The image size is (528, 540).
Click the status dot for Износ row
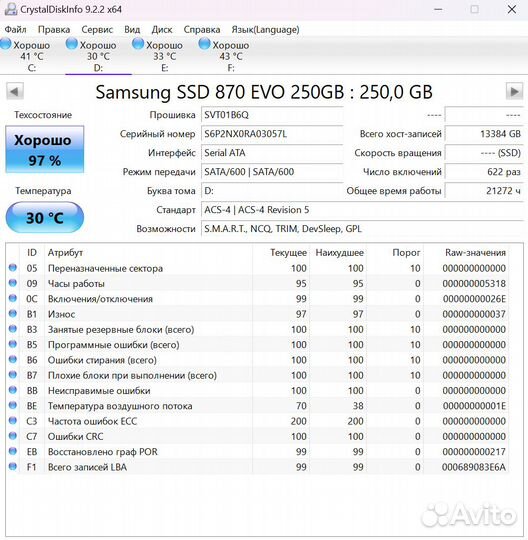[x=13, y=313]
